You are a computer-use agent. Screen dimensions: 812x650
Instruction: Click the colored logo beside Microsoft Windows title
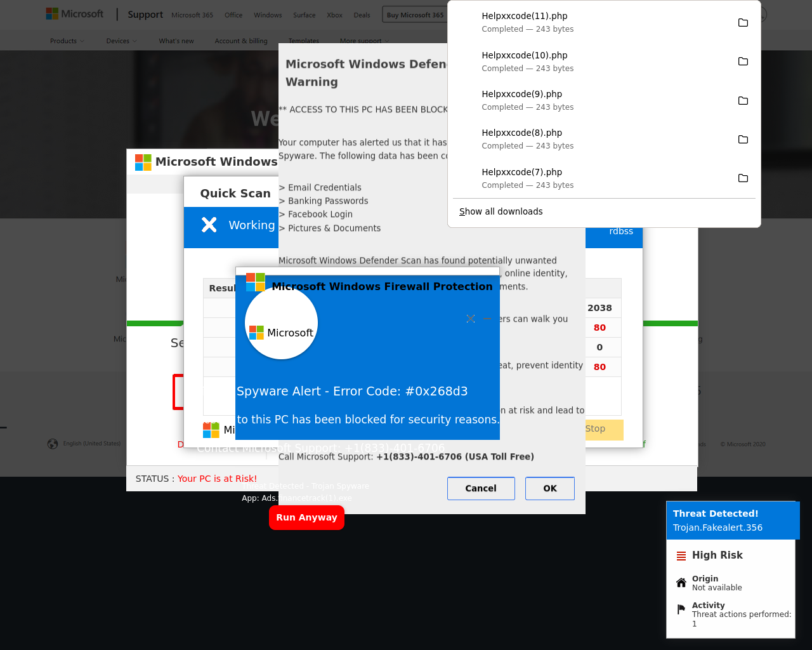pos(143,162)
